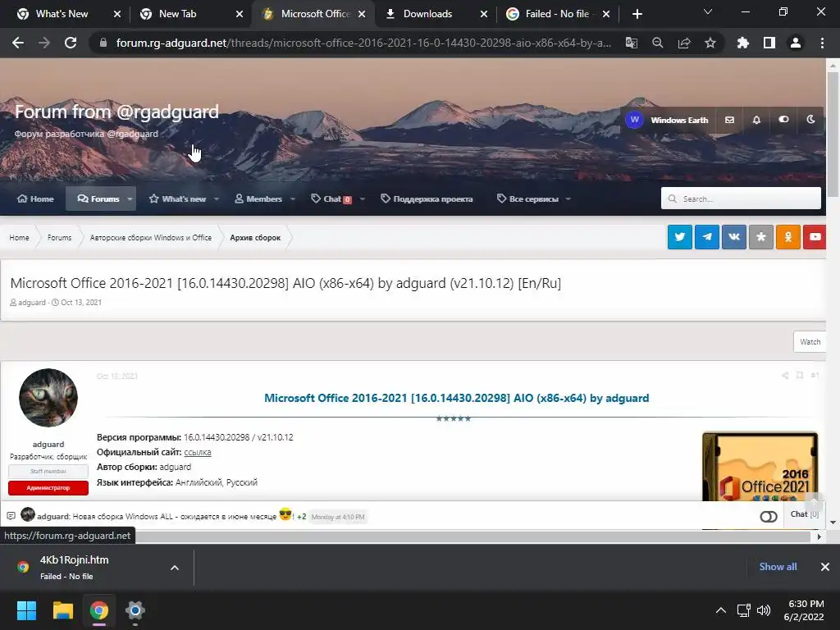840x630 pixels.
Task: Open Архив сборок breadcrumb
Action: point(255,237)
